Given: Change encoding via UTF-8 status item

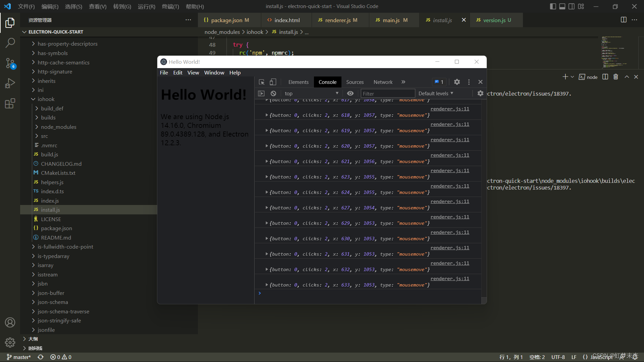Looking at the screenshot, I should coord(558,357).
